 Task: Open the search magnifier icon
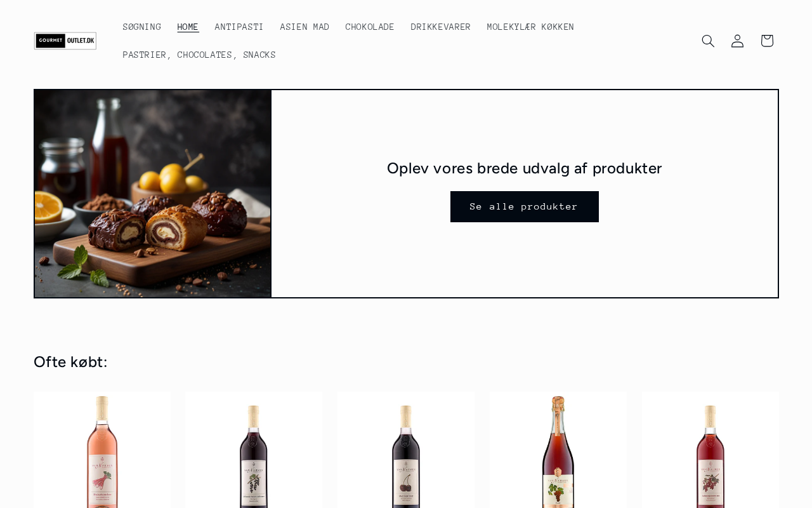click(x=708, y=41)
